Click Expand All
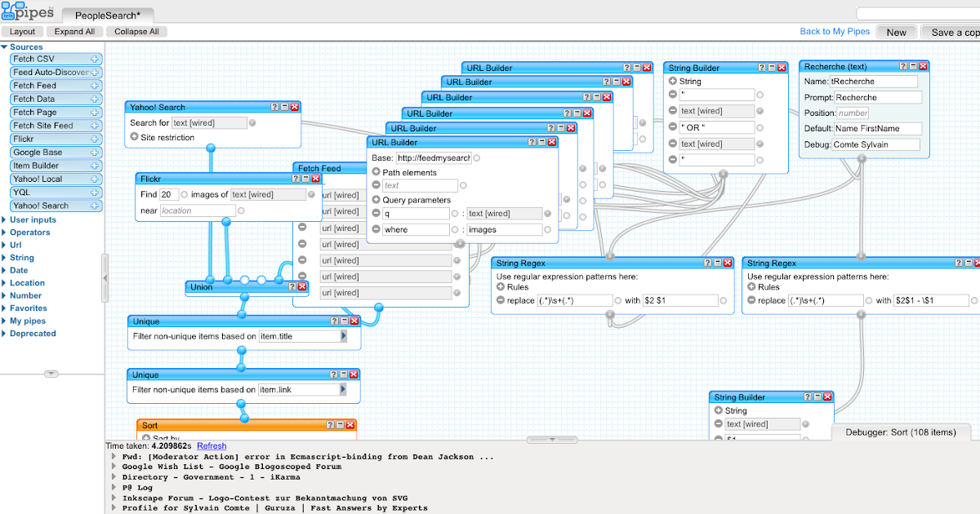 (74, 32)
